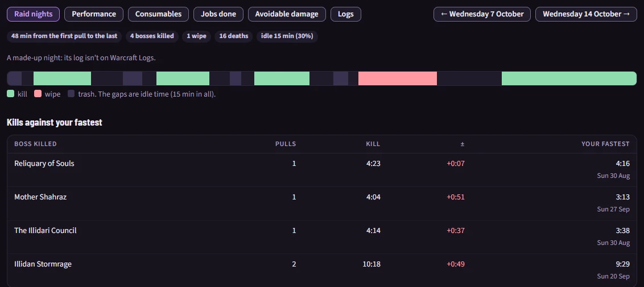Viewport: 644px width, 287px height.
Task: Click the pulls count 1 for Reliquary of Souls
Action: (x=294, y=163)
